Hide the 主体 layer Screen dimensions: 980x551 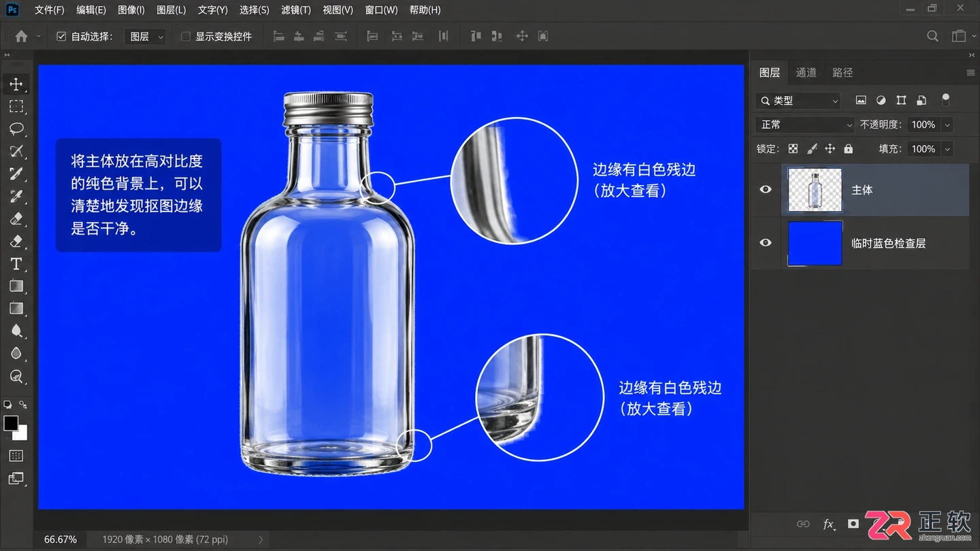tap(766, 190)
